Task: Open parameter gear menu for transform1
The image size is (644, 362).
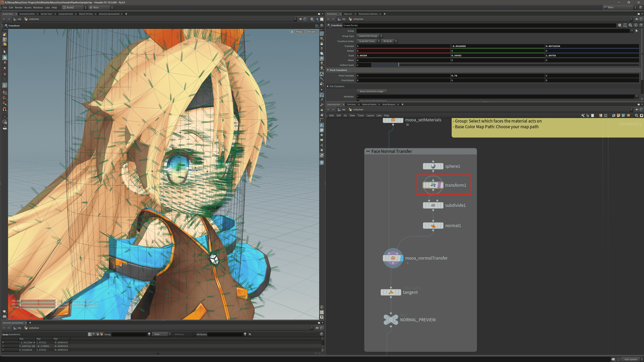Action: (620, 25)
